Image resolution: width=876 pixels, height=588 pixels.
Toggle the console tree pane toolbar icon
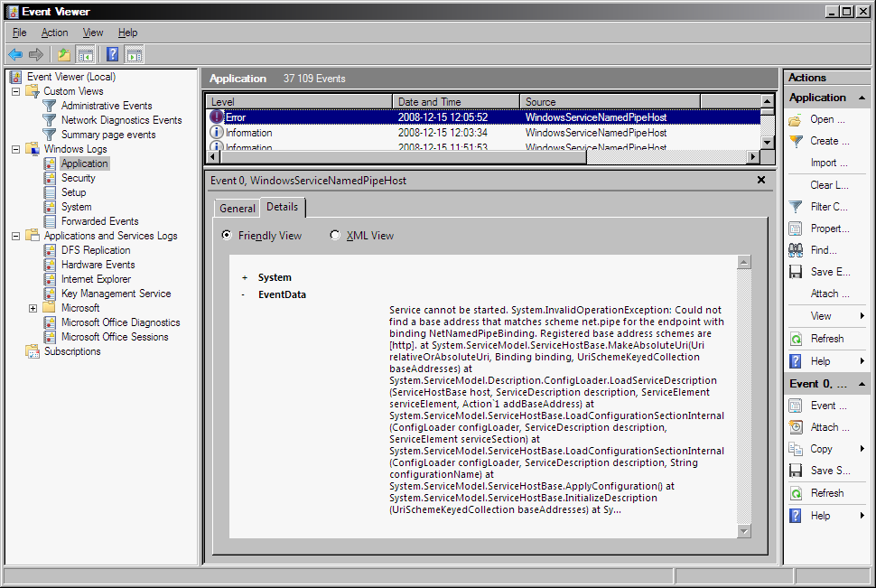86,54
